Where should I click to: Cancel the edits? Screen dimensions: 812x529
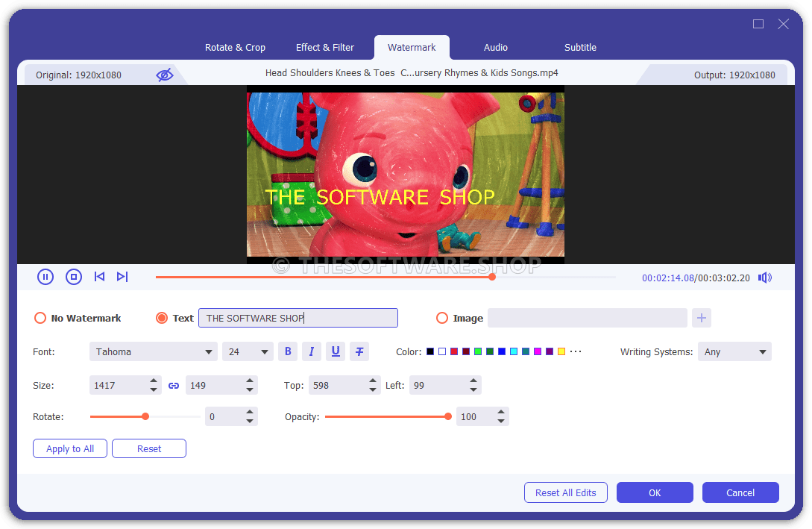tap(740, 492)
